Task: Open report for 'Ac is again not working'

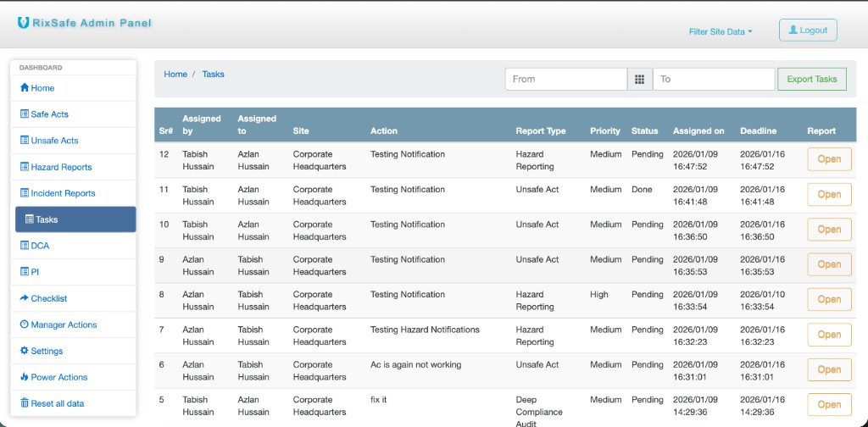Action: 829,369
